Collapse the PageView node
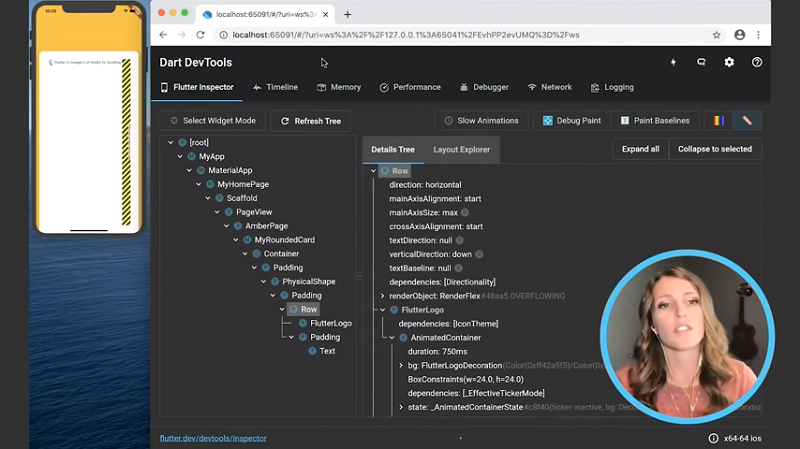This screenshot has height=449, width=800. point(217,212)
